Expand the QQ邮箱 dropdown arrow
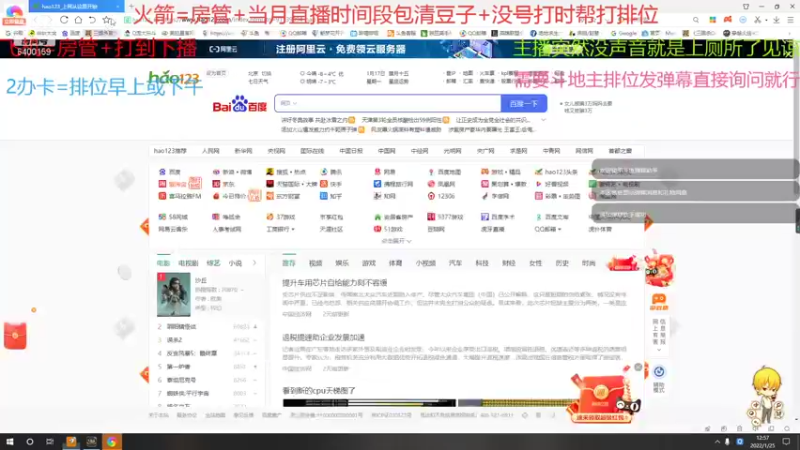 (x=560, y=230)
